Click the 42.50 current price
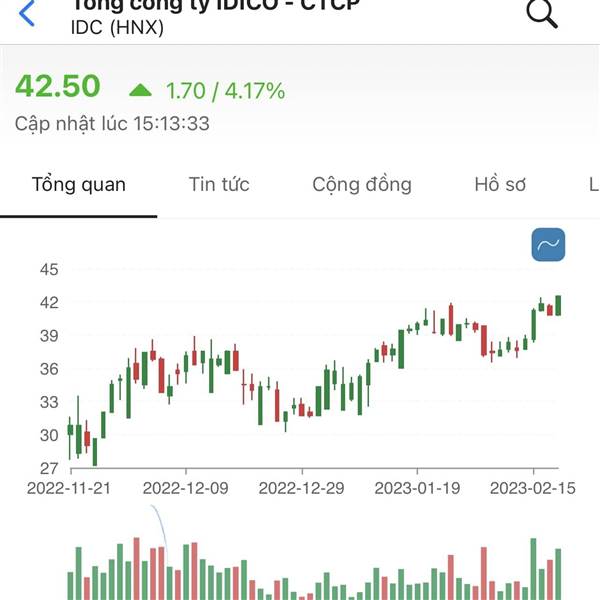600x600 pixels. [58, 86]
